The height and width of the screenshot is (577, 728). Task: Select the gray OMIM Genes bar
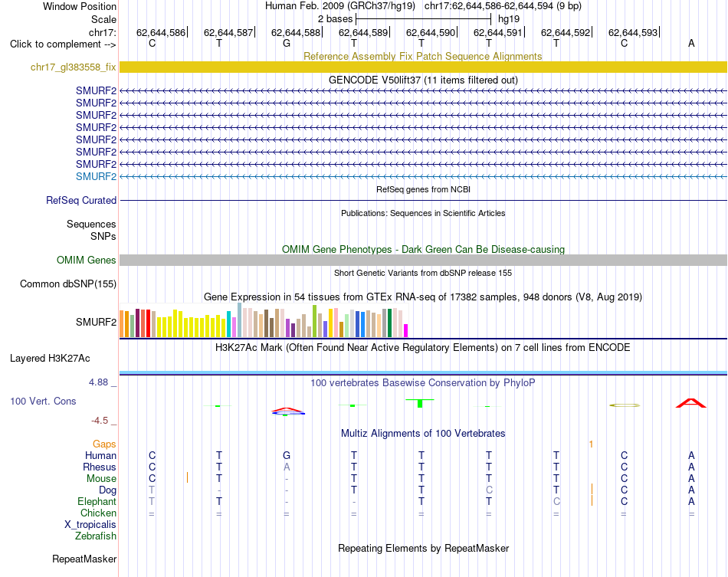423,260
